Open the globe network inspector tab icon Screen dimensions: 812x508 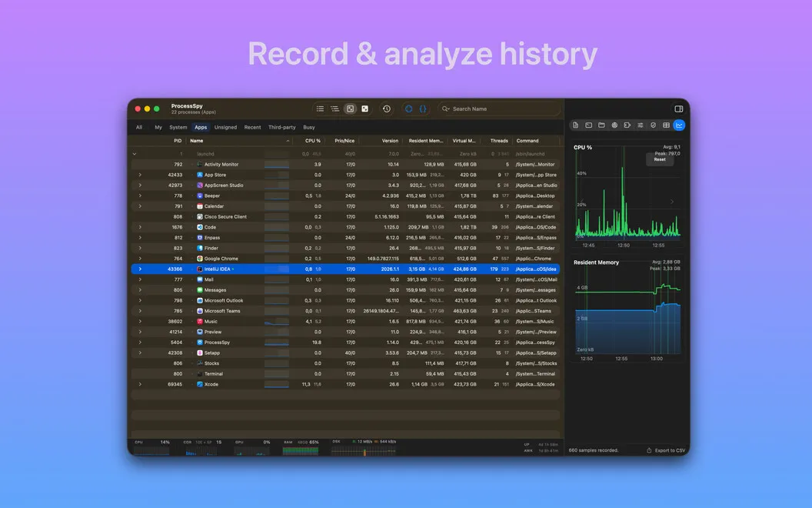(614, 125)
